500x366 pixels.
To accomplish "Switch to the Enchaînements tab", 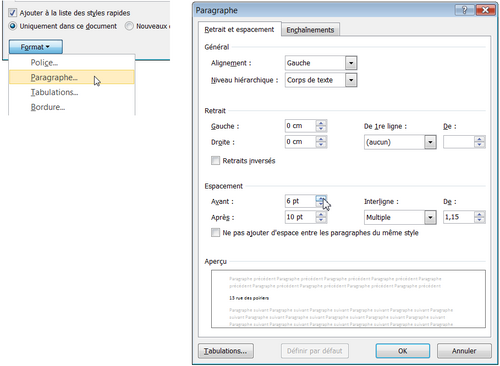I will pos(310,30).
